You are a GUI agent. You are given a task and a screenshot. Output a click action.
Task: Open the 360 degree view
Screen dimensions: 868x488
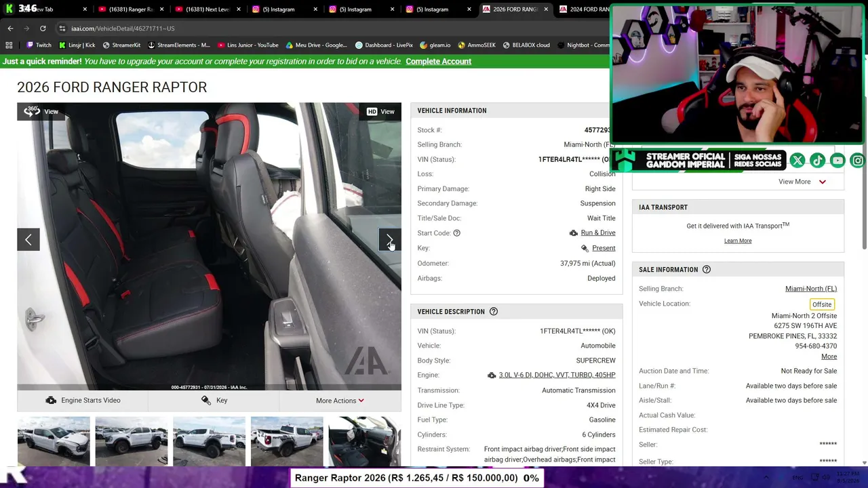(x=41, y=112)
